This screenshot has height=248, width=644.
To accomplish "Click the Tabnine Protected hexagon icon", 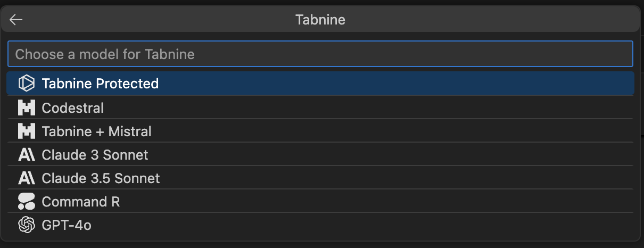I will coord(26,84).
